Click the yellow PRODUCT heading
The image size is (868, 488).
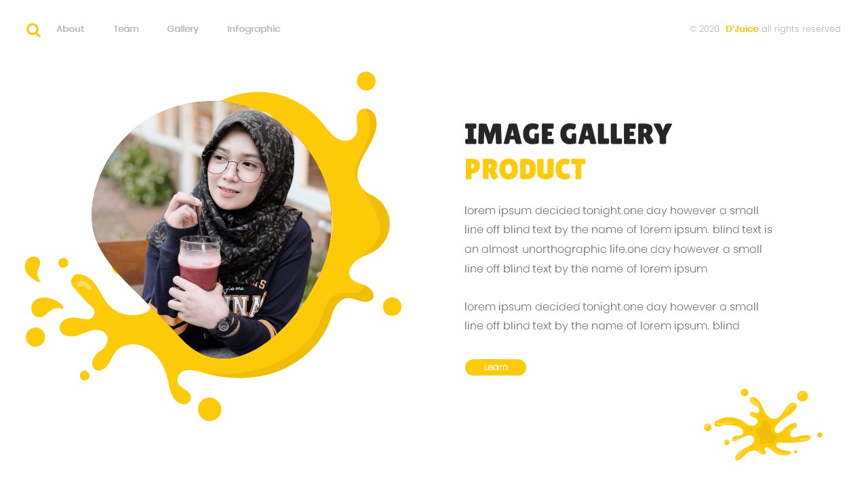pyautogui.click(x=525, y=169)
